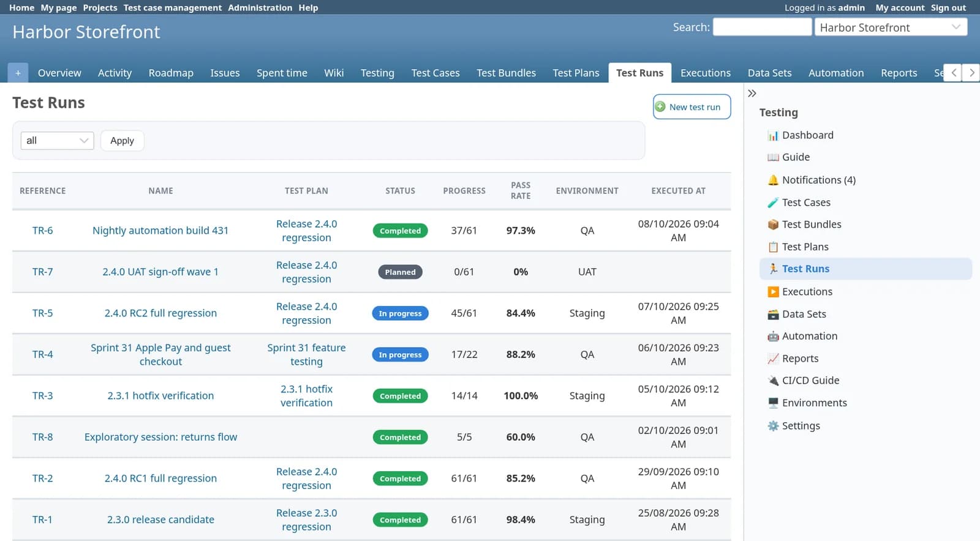The image size is (980, 541).
Task: Click the green plus icon on New test run
Action: [x=660, y=106]
